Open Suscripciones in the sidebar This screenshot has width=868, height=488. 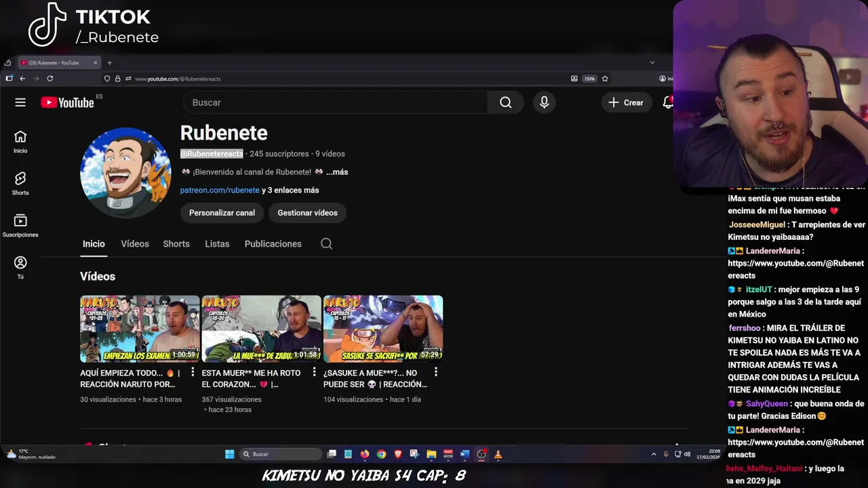20,226
